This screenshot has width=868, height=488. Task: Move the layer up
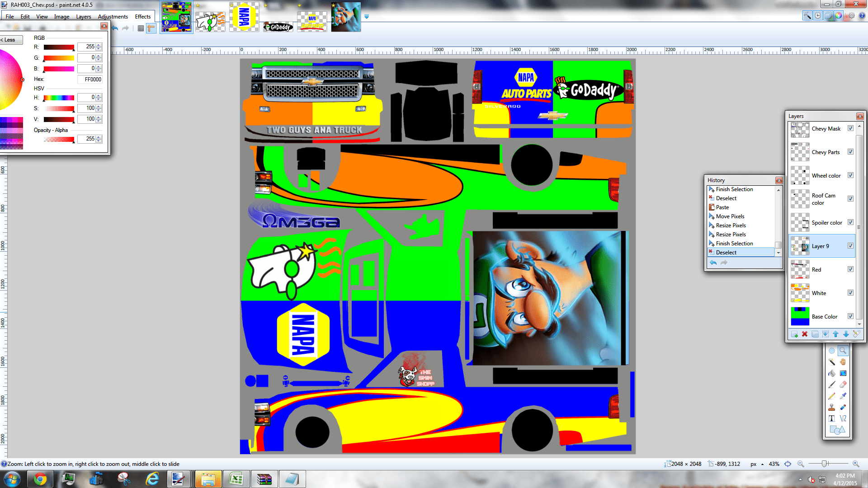pos(835,334)
